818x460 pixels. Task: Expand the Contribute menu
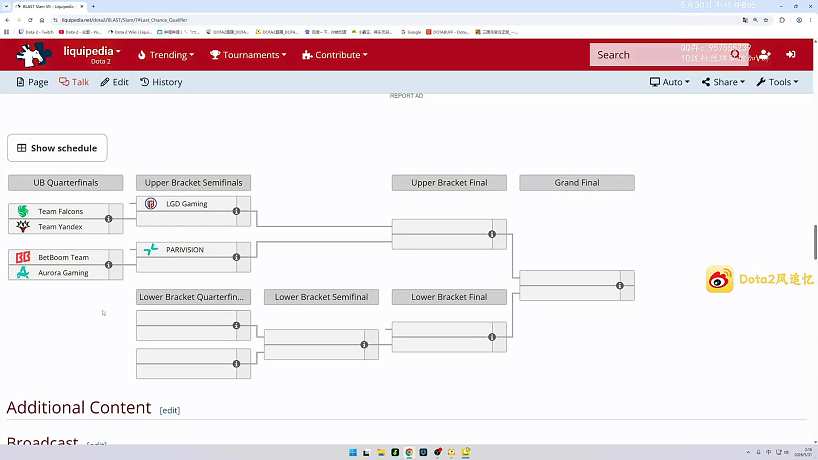334,55
